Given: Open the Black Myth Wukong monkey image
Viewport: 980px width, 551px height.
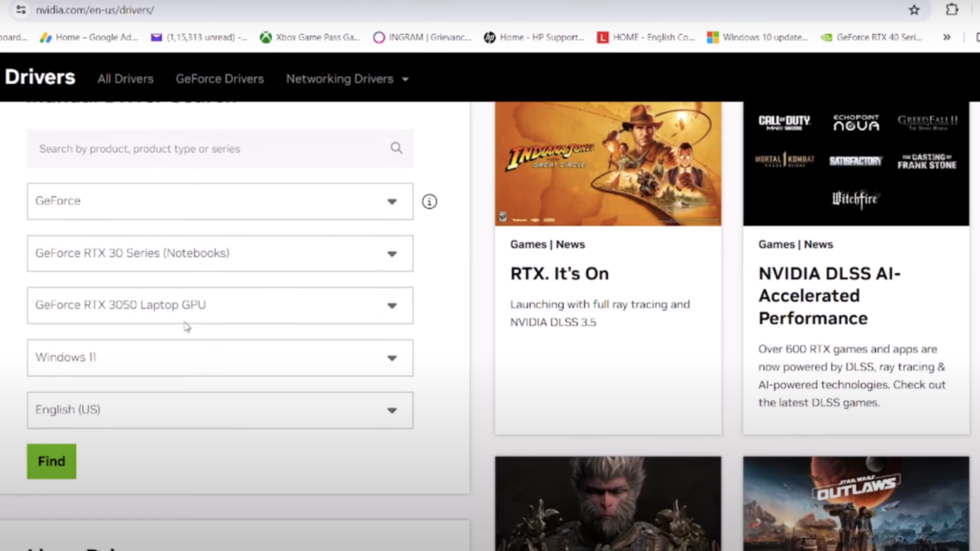Looking at the screenshot, I should pyautogui.click(x=608, y=504).
